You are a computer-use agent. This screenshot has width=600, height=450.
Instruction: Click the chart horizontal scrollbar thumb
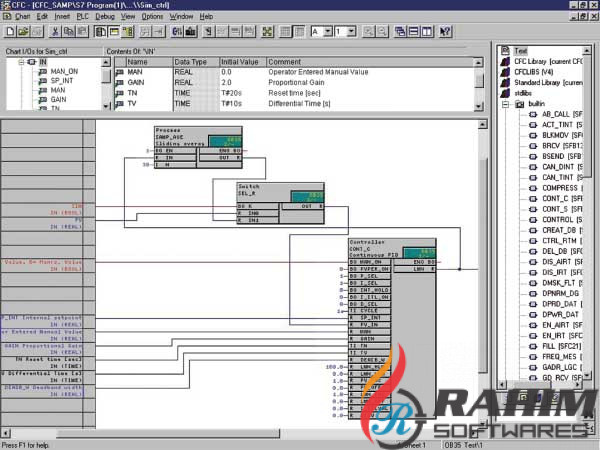(168, 433)
